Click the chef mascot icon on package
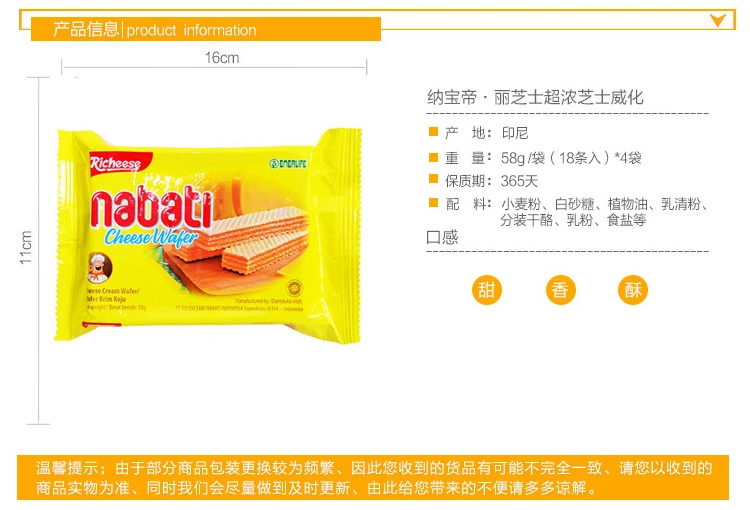 point(100,267)
